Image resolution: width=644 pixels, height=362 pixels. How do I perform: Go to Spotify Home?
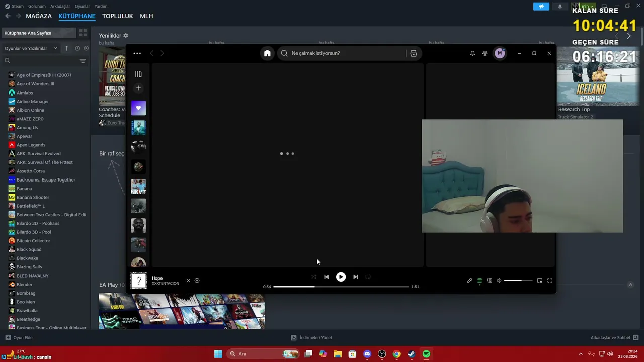click(x=267, y=53)
